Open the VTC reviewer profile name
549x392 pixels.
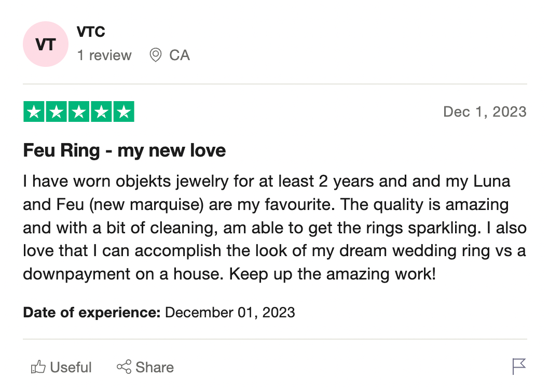pos(91,32)
